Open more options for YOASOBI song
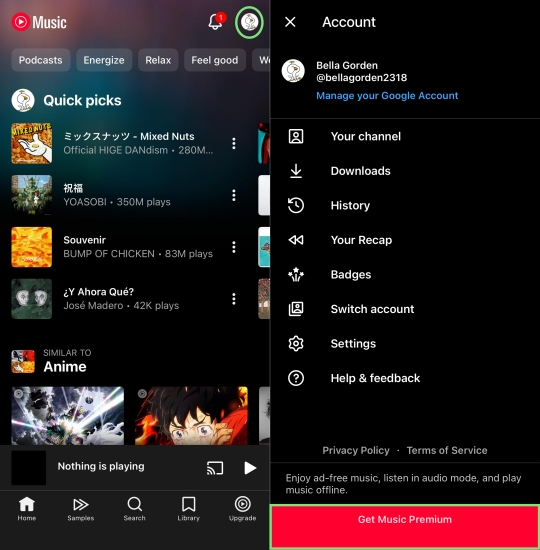Screen dimensions: 540x550 pyautogui.click(x=234, y=195)
